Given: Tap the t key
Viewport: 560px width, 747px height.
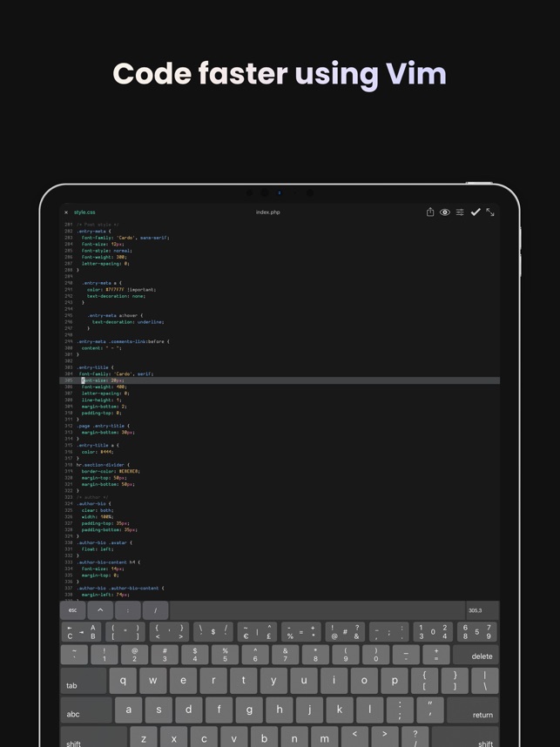Looking at the screenshot, I should tap(244, 680).
